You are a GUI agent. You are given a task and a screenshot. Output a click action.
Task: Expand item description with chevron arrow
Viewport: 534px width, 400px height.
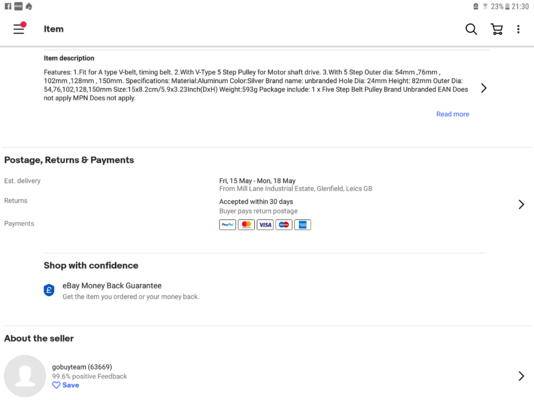pos(484,88)
